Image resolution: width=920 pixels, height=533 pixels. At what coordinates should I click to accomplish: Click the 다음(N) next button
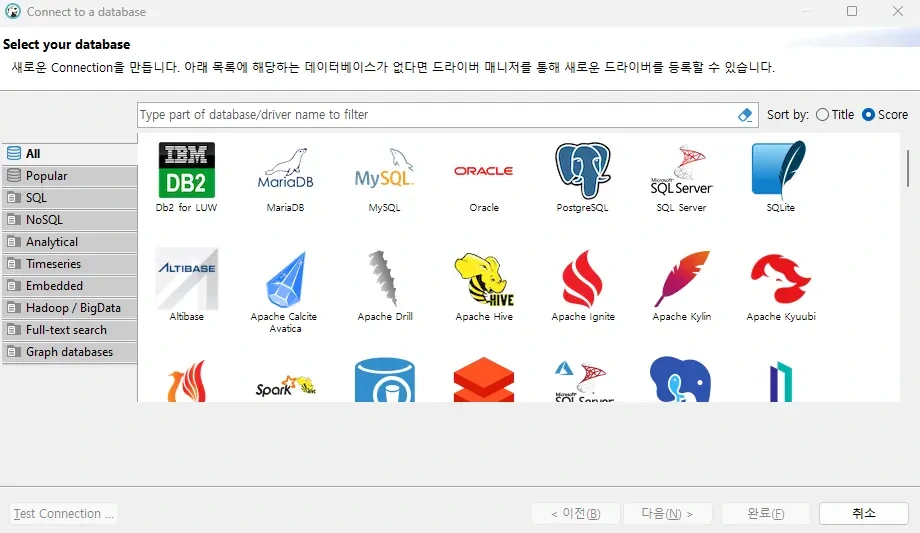[x=668, y=514]
